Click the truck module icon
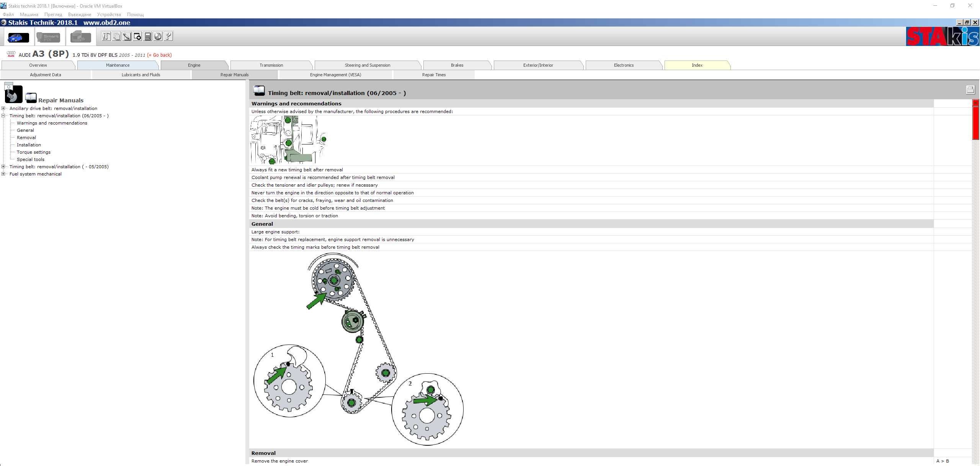The image size is (980, 466). (80, 37)
